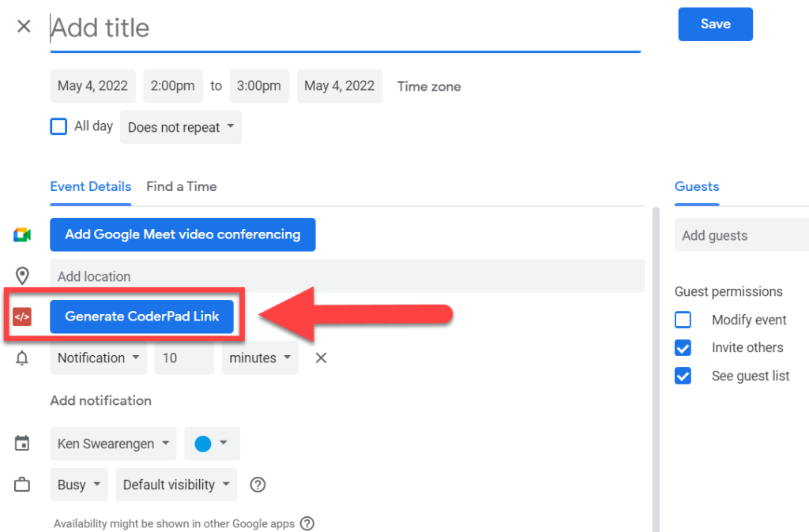The height and width of the screenshot is (532, 809).
Task: Click the calendar icon beside Ken Swearengen
Action: (22, 443)
